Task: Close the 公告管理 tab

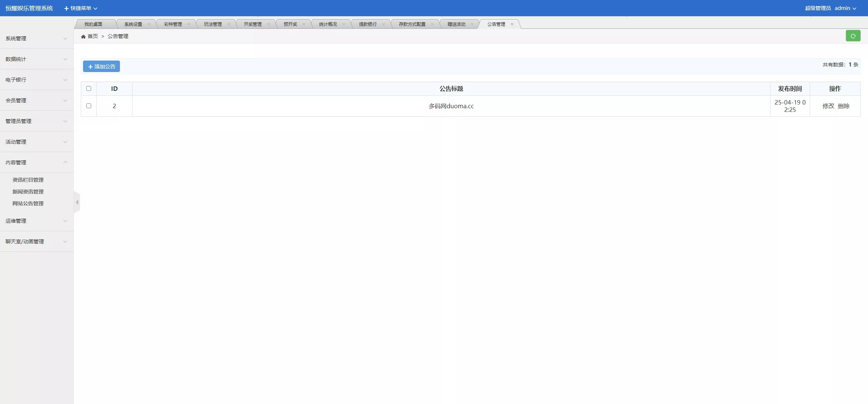Action: (x=512, y=24)
